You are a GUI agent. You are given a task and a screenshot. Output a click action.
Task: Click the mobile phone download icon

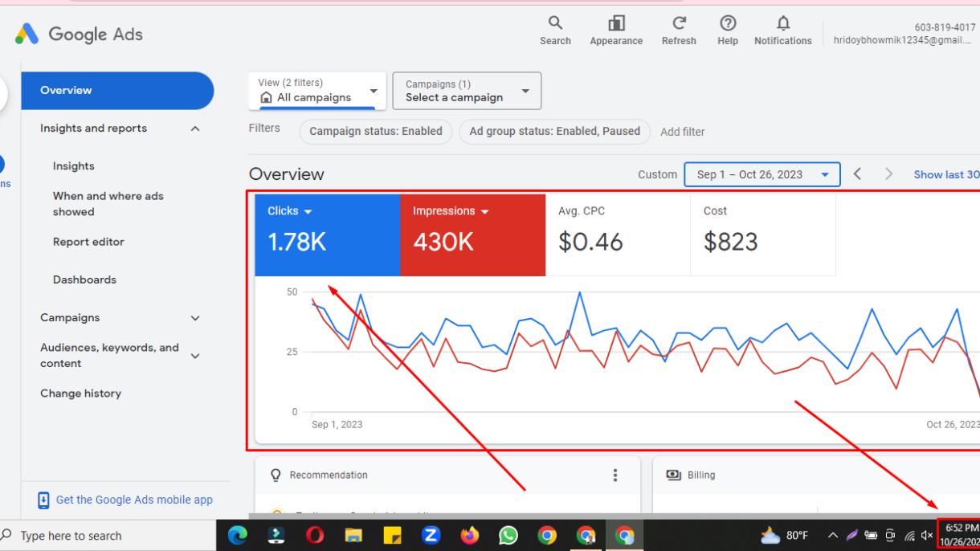click(43, 500)
